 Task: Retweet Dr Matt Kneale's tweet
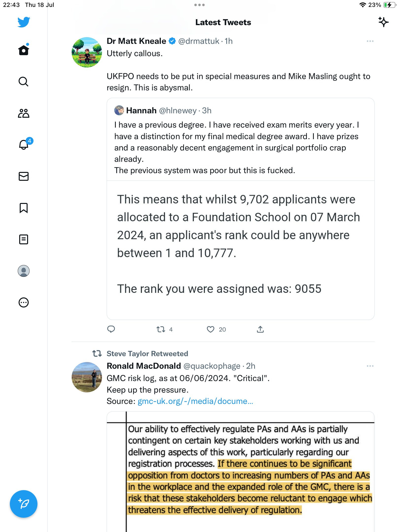tap(161, 329)
